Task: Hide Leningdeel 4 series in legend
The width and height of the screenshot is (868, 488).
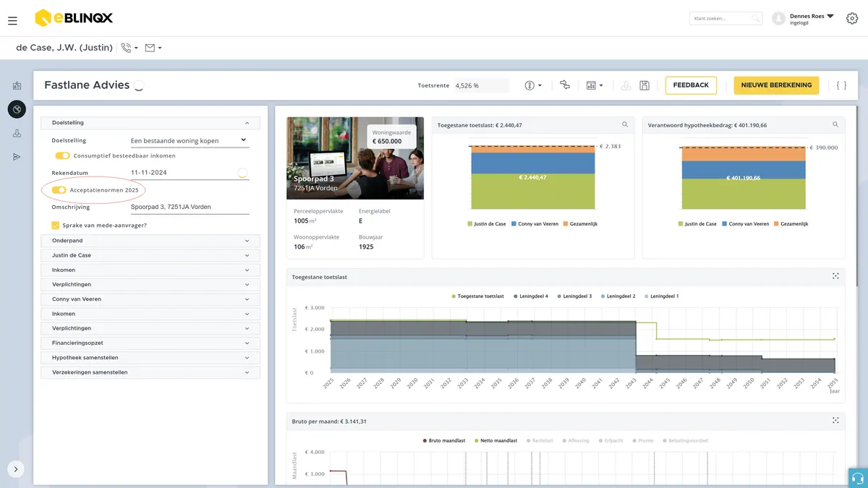Action: (x=530, y=296)
